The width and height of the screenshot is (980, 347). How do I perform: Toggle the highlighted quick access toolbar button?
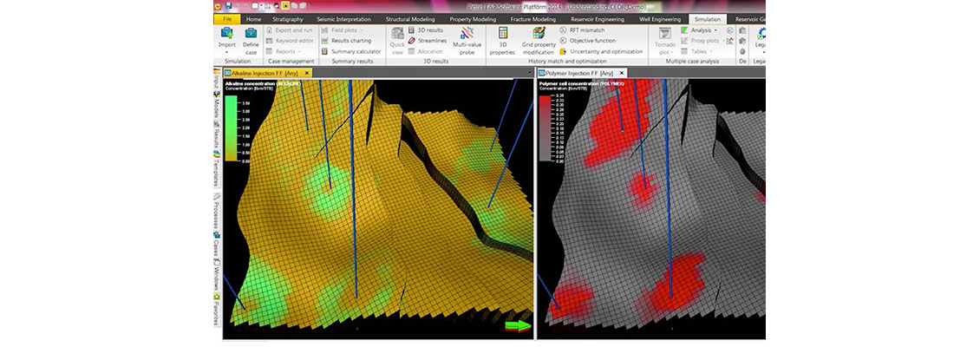coord(284,6)
